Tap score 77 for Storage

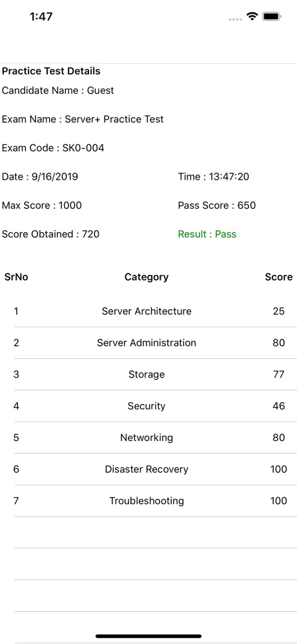[278, 374]
